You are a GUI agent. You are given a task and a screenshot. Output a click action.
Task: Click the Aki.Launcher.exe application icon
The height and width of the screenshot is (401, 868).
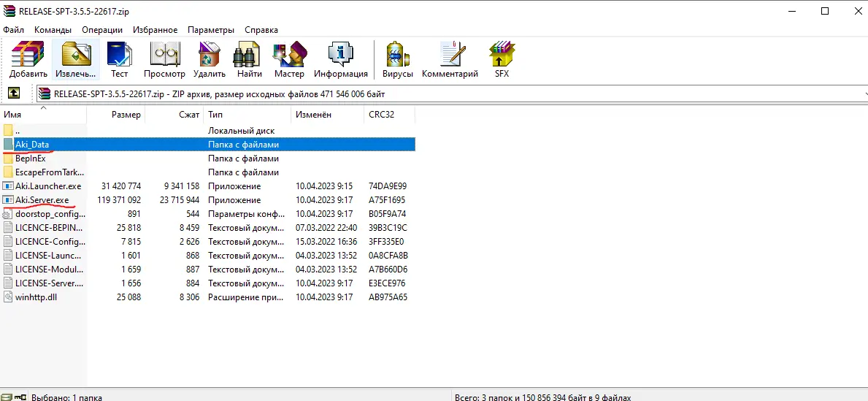point(8,186)
